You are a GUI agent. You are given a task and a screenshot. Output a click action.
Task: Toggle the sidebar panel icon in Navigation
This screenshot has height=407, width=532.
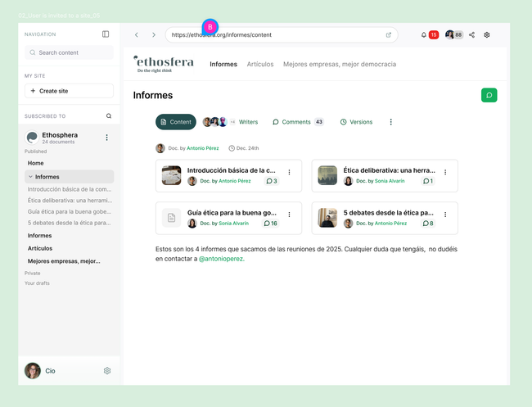(x=106, y=34)
